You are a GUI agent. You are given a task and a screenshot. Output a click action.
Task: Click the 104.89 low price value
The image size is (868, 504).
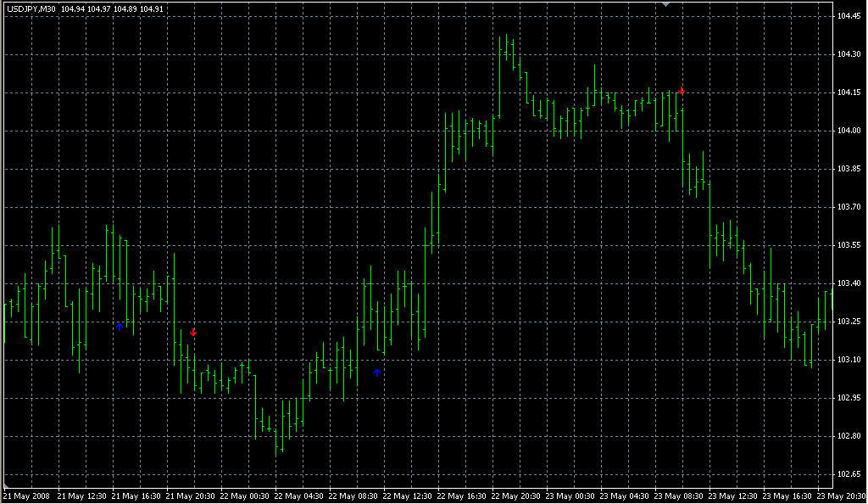coord(125,9)
